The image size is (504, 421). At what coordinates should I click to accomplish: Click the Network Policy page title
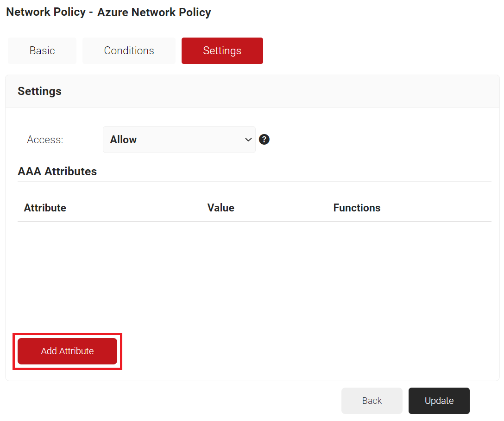point(45,12)
